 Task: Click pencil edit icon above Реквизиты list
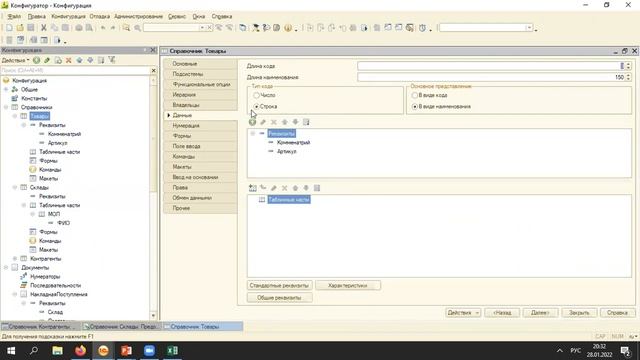pos(263,122)
